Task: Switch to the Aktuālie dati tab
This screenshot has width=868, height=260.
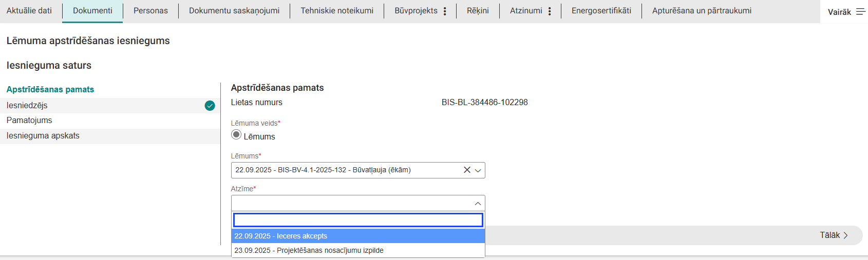Action: (29, 11)
